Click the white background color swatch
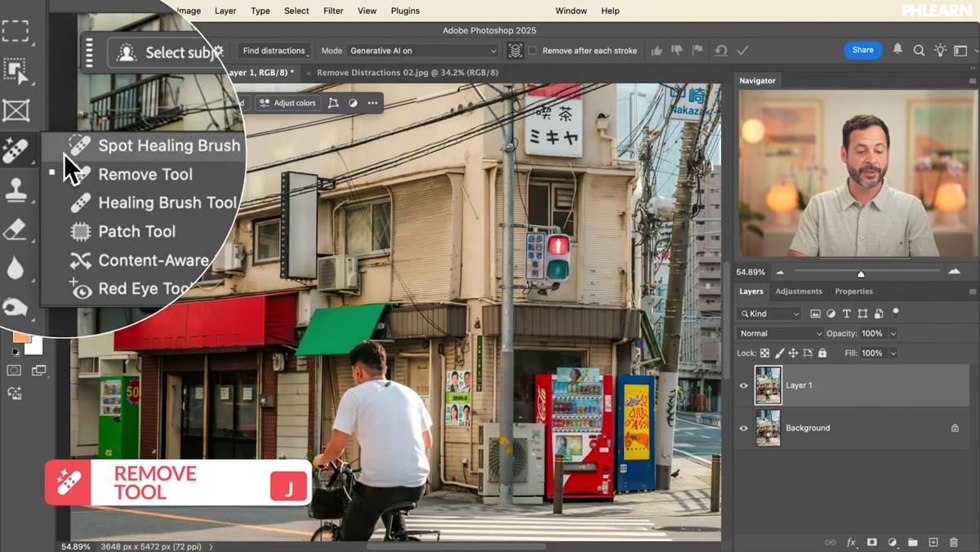 [33, 345]
